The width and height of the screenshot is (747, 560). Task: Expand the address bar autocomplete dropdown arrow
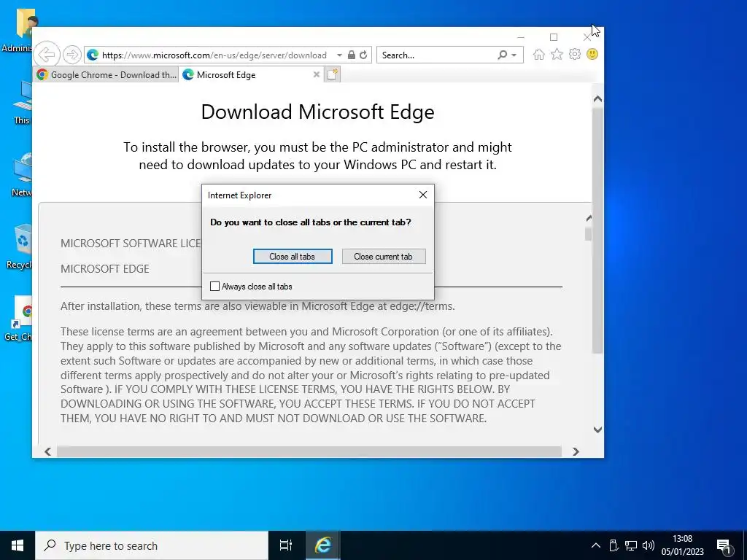[339, 55]
